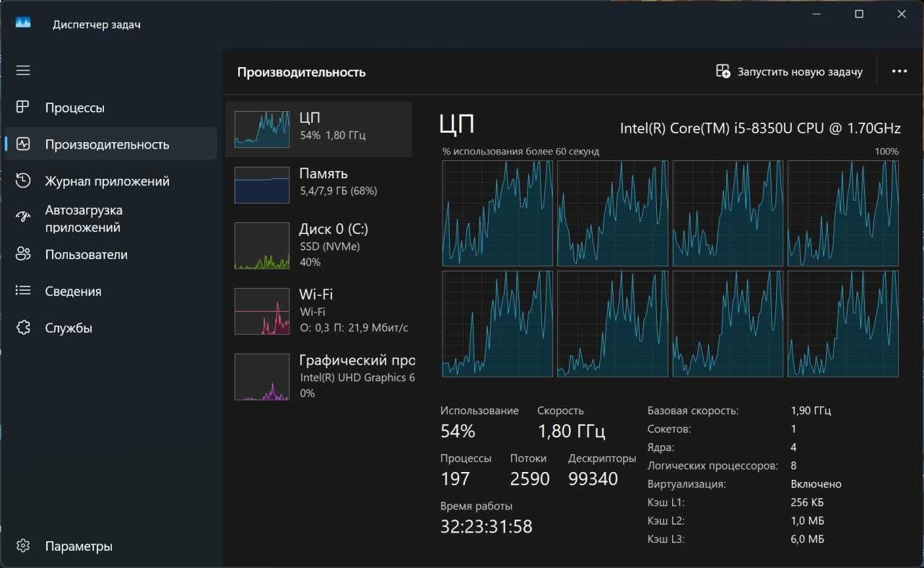924x568 pixels.
Task: Click the '% использования более 60 секунд' label
Action: pyautogui.click(x=520, y=152)
